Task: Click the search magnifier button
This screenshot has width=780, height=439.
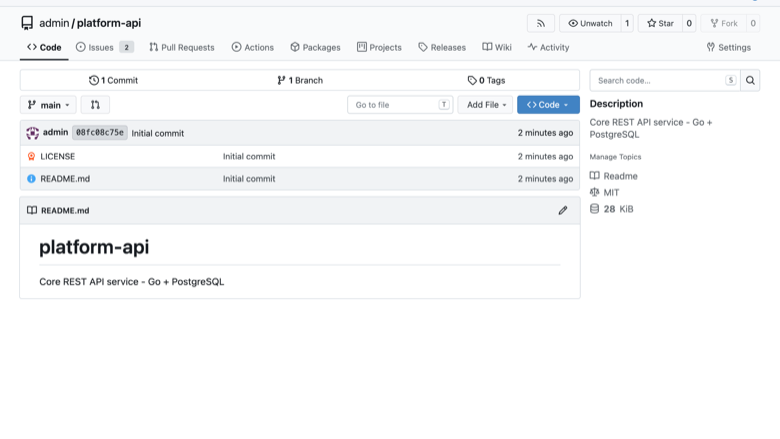Action: (750, 81)
